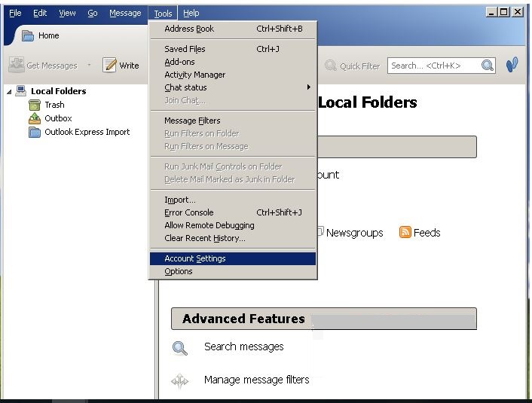Choose Import... from the Tools menu
The height and width of the screenshot is (403, 532).
tap(233, 200)
